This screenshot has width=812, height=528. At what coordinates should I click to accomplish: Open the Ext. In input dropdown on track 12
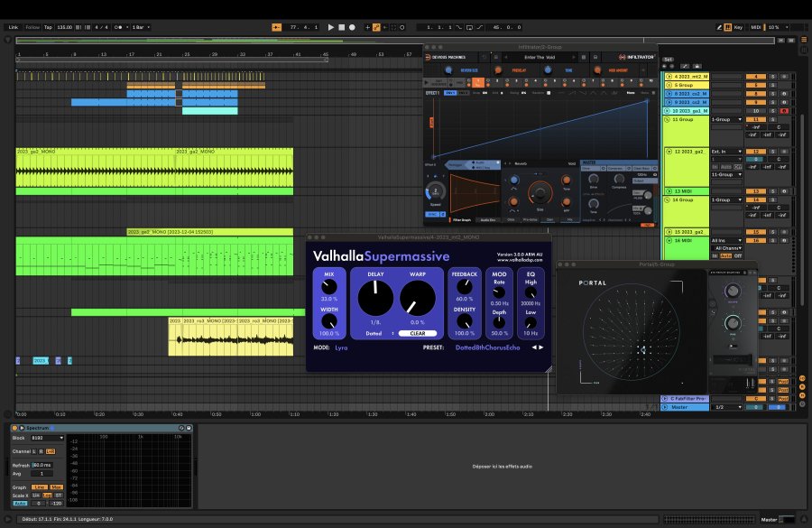coord(726,152)
